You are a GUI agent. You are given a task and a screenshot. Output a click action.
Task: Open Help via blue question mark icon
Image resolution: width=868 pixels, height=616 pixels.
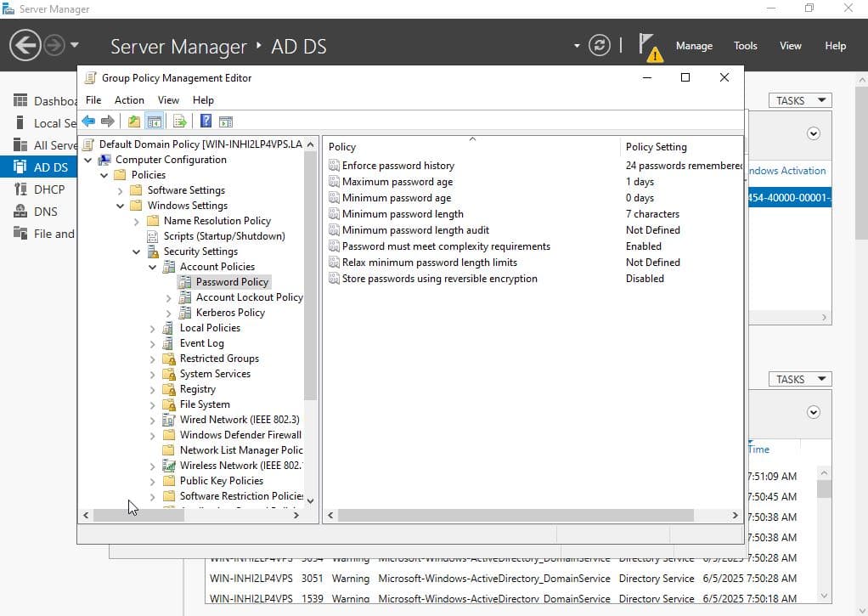click(x=206, y=122)
